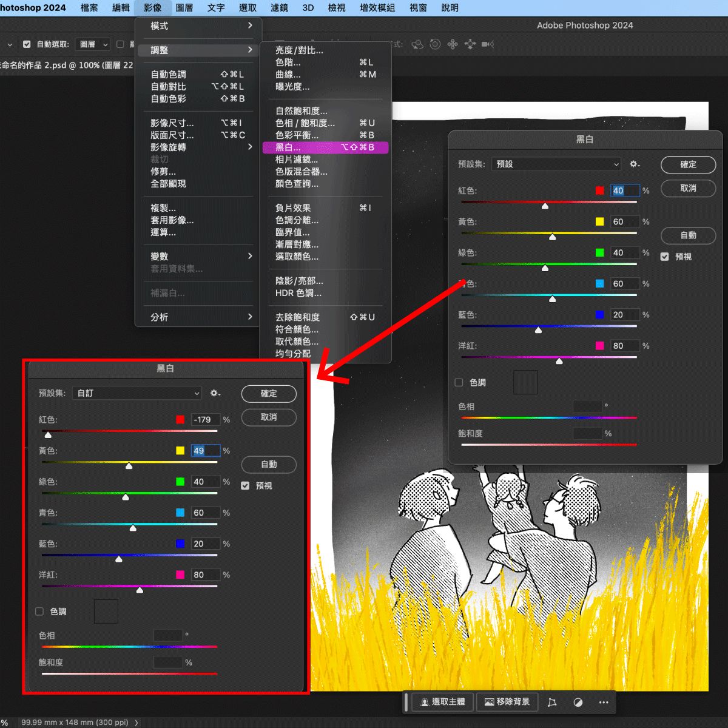The image size is (728, 728).
Task: Open the 圖層 menu in the menu bar
Action: (x=184, y=8)
